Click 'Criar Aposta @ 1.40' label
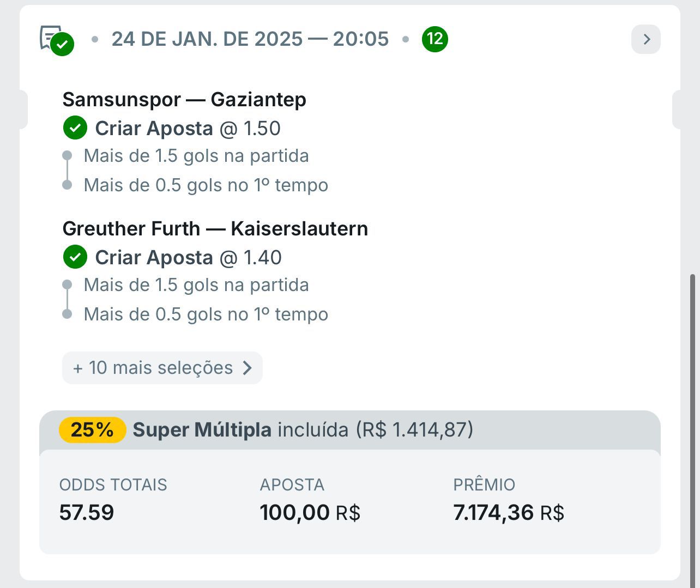This screenshot has width=700, height=588. [188, 257]
